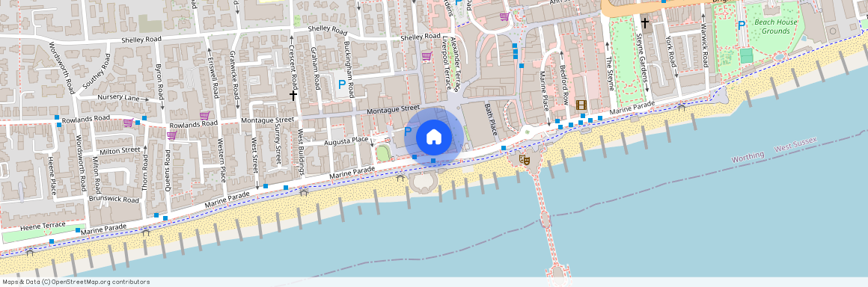Click the bus stop square beside Heene Terrace label
The image size is (868, 287).
pyautogui.click(x=78, y=230)
